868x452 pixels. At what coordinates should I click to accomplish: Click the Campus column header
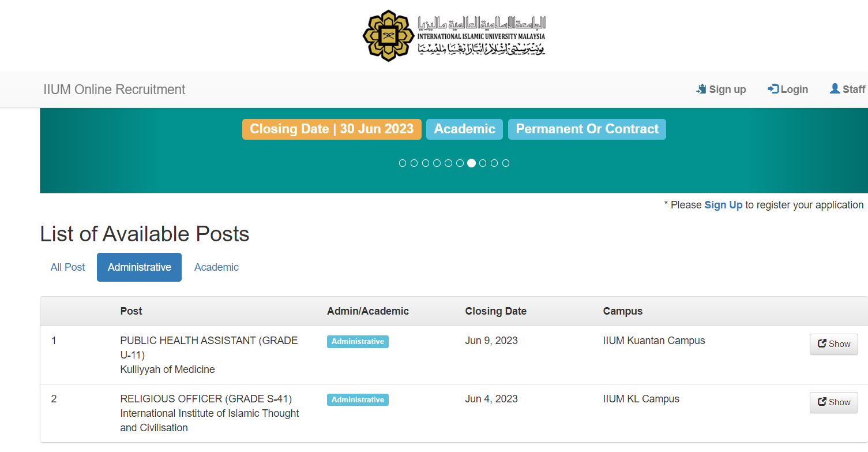point(623,311)
